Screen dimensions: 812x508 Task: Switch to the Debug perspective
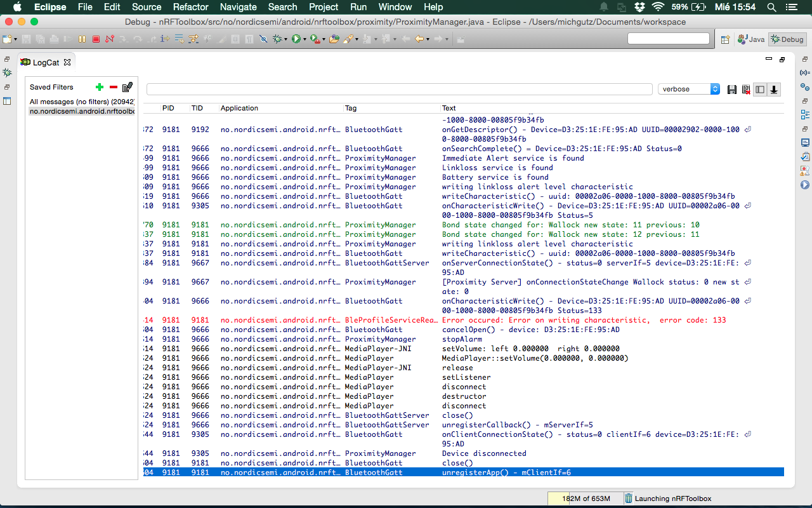pos(787,39)
